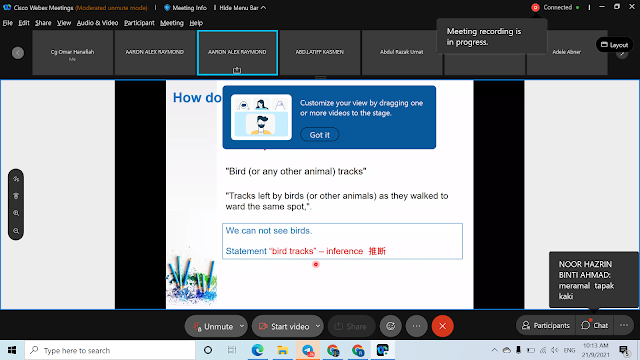The height and width of the screenshot is (360, 640).
Task: Click the Share button
Action: (x=351, y=326)
